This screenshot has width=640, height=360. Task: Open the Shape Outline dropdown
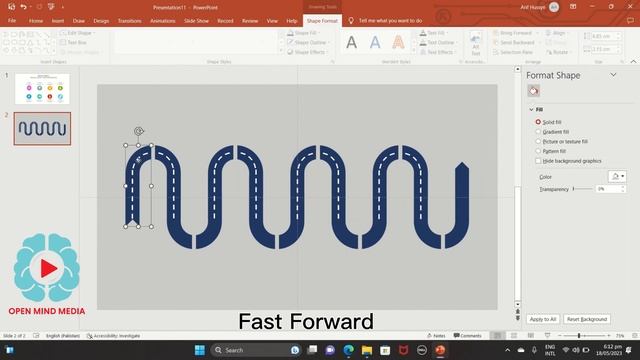(x=309, y=42)
